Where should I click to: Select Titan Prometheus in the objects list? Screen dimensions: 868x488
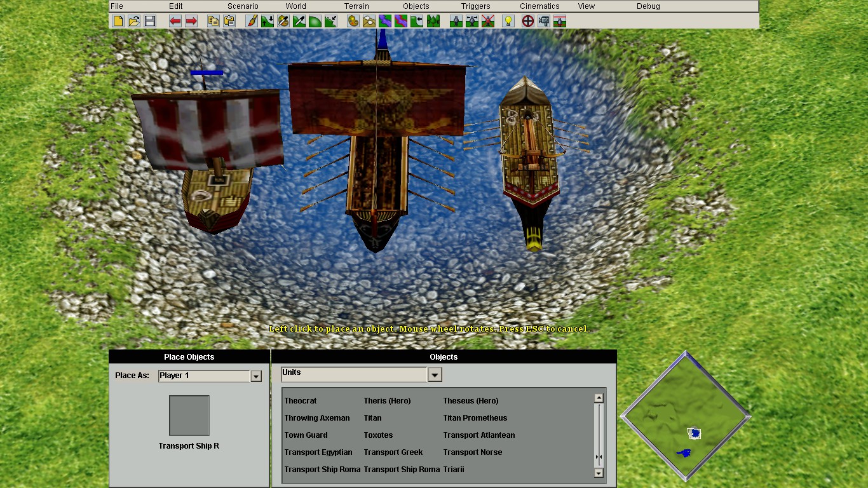[475, 418]
